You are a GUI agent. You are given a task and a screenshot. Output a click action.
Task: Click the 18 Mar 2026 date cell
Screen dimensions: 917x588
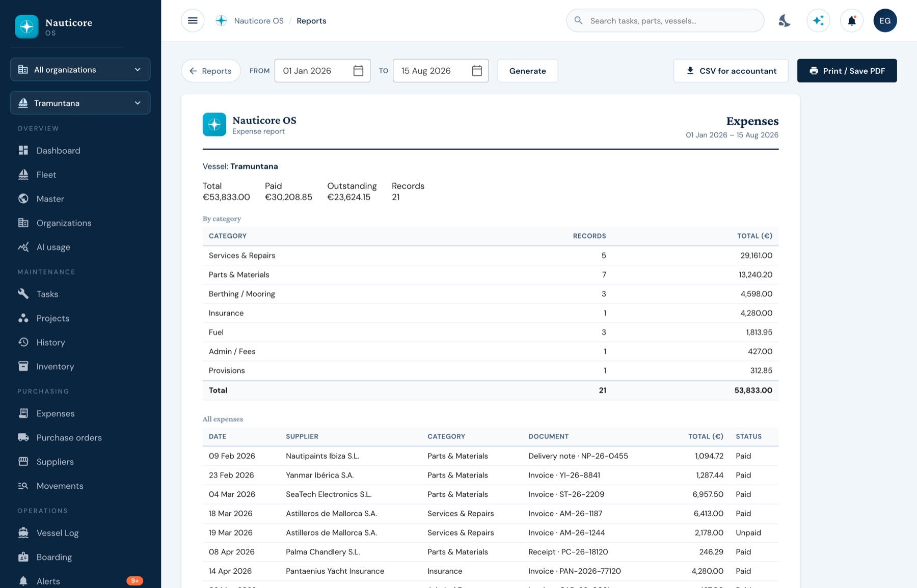tap(230, 513)
